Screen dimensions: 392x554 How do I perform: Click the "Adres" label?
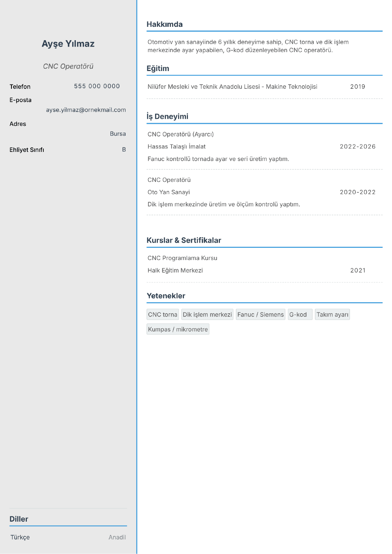[18, 124]
